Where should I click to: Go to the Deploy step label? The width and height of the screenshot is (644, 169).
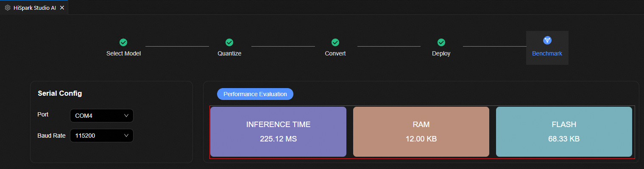pos(441,53)
